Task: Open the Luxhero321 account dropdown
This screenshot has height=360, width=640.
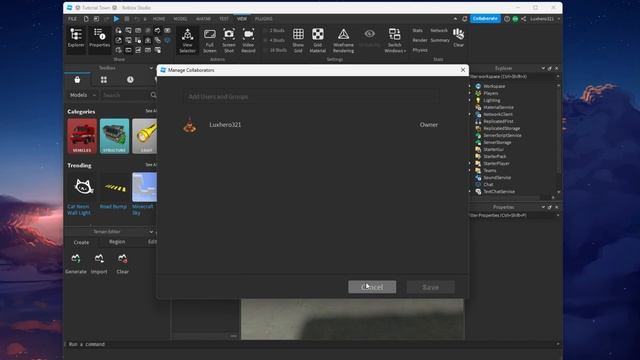Action: point(545,19)
